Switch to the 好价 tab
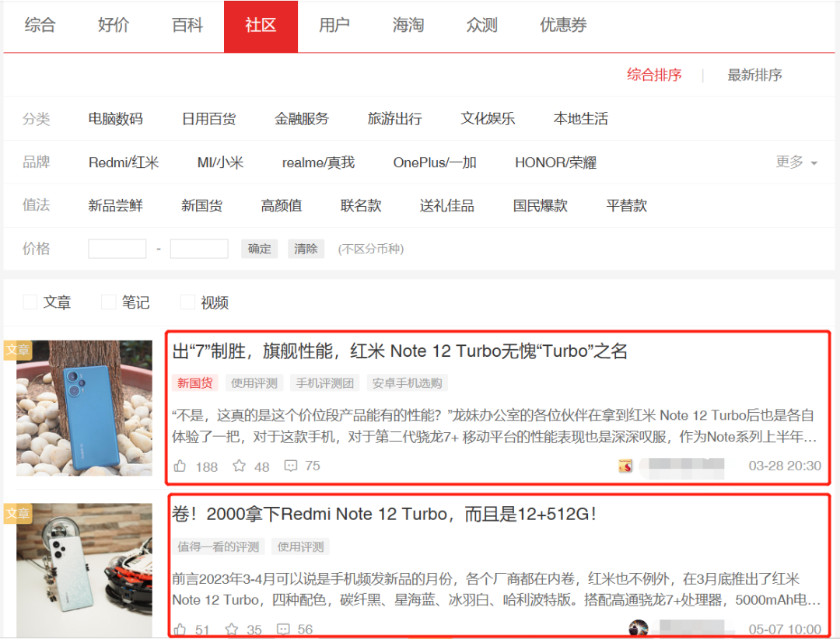The height and width of the screenshot is (639, 840). pos(114,25)
